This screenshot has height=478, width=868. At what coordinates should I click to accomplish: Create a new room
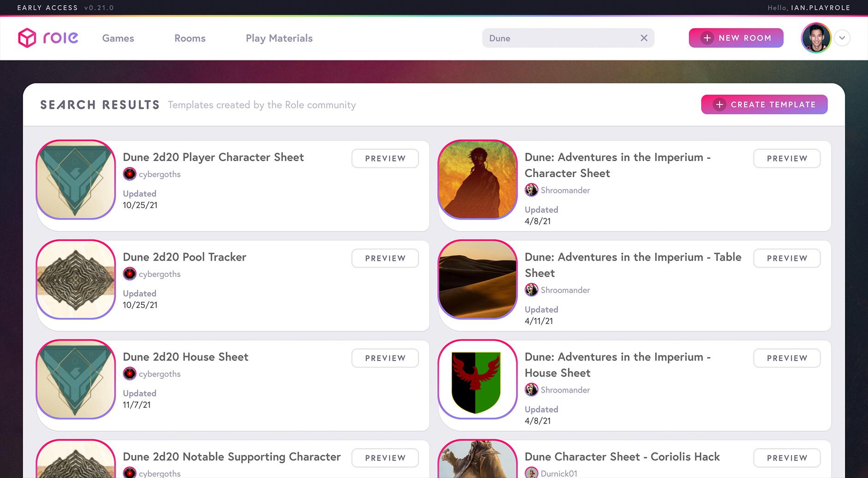click(x=736, y=38)
